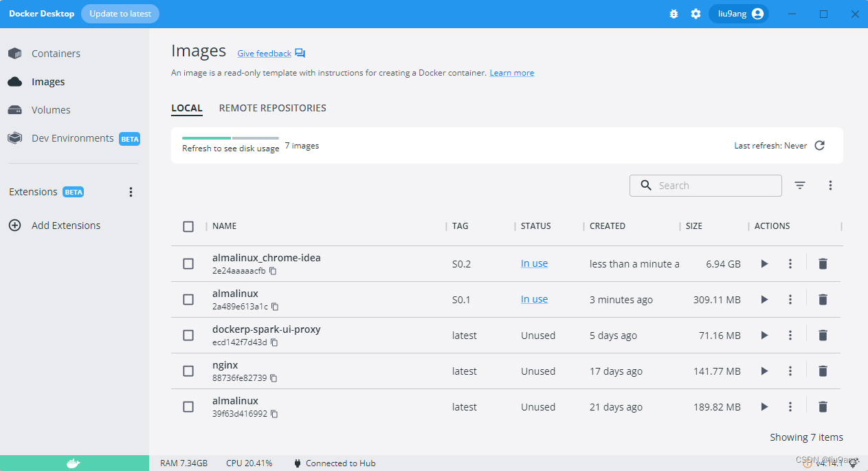Delete the almalinux_chrome-idea image
The height and width of the screenshot is (471, 868).
point(823,263)
